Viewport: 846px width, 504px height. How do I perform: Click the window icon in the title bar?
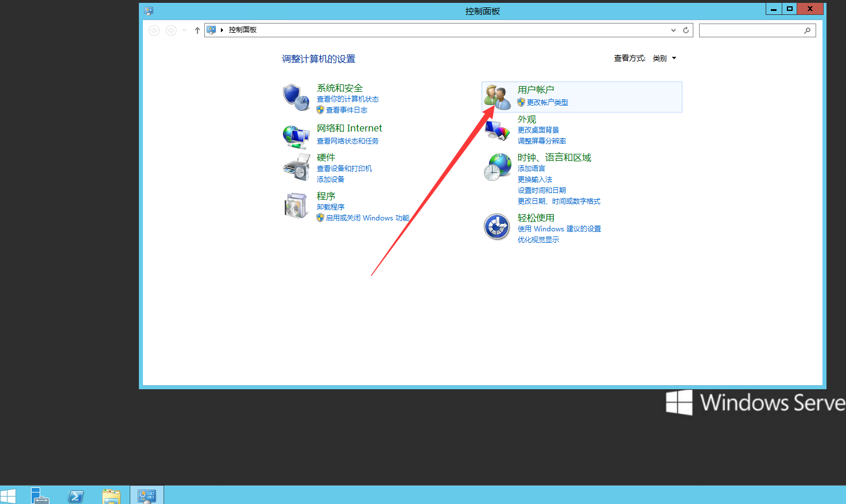coord(149,10)
